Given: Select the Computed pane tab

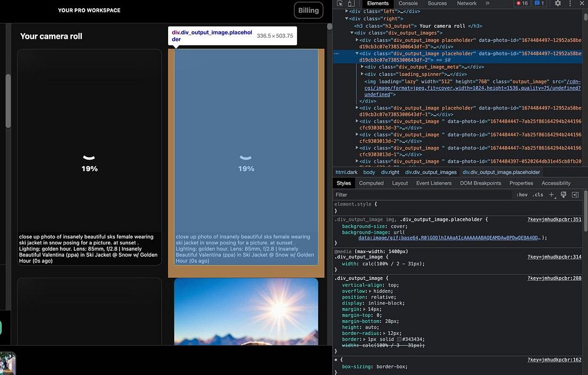Looking at the screenshot, I should 371,183.
